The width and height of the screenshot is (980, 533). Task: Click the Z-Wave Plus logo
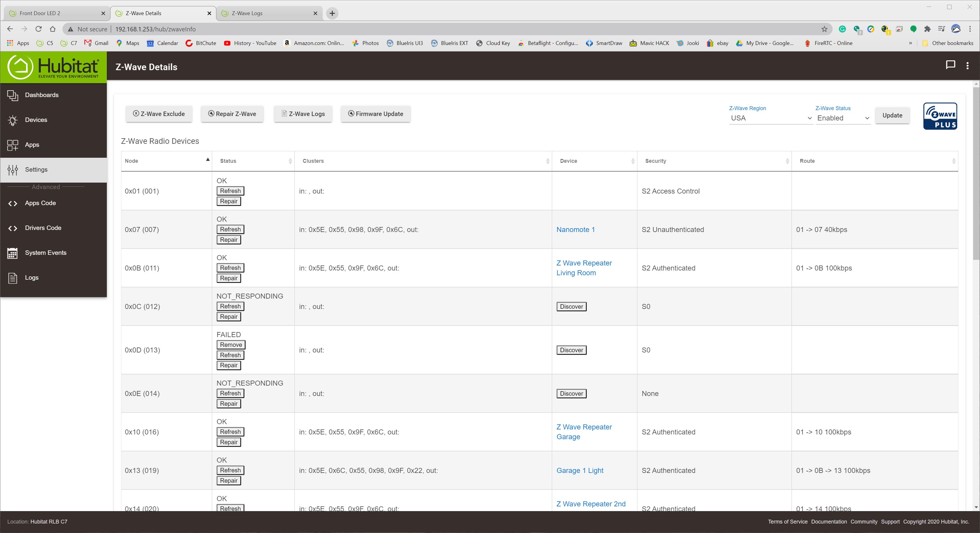(940, 116)
